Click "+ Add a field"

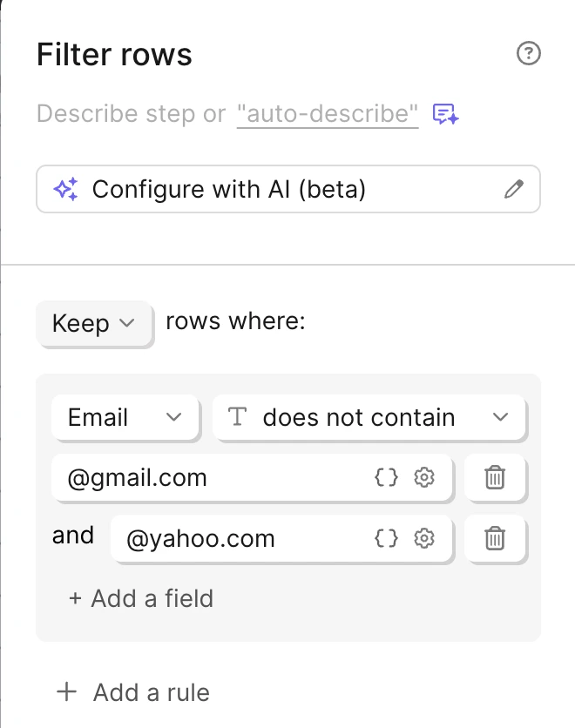coord(141,598)
